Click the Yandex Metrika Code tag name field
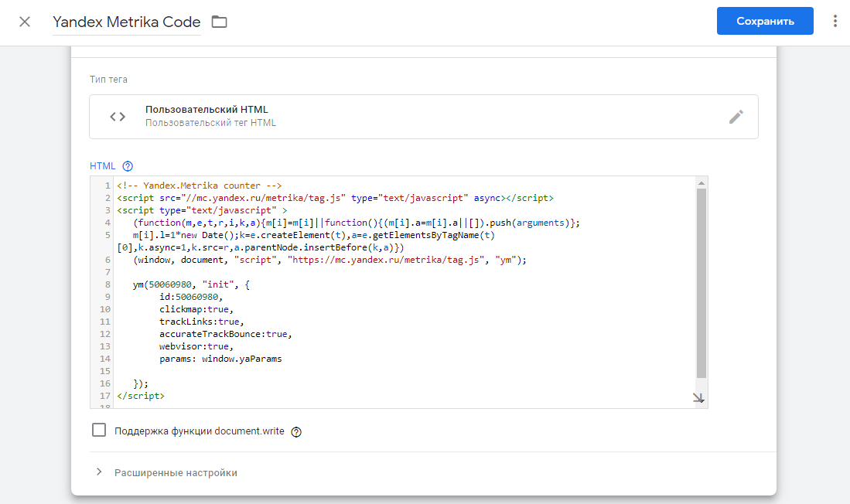 coord(127,22)
